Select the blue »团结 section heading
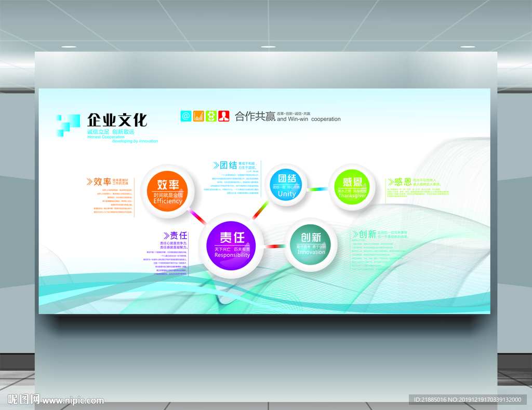The width and height of the screenshot is (532, 410). (x=225, y=165)
